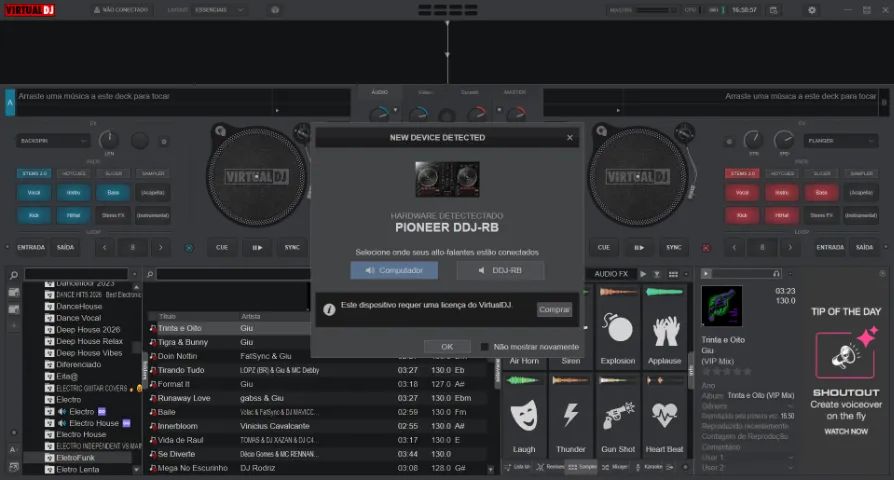Click right deck CUE button
The image size is (894, 480).
pos(604,247)
